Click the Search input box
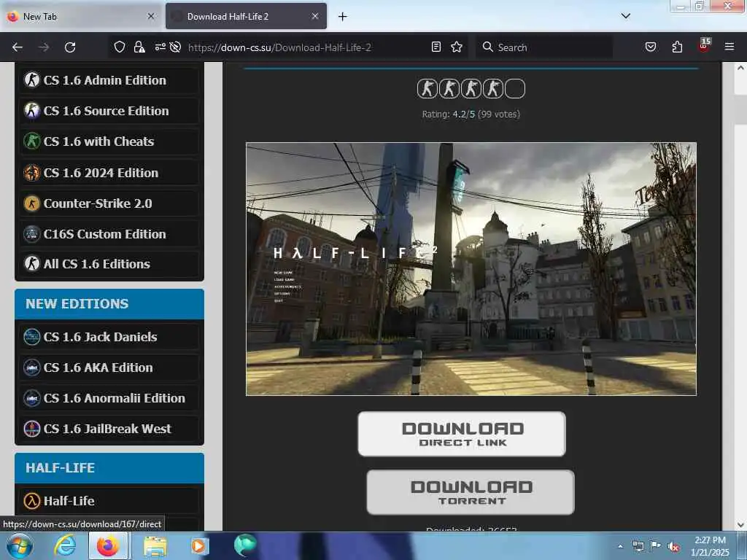This screenshot has height=560, width=747. tap(546, 47)
